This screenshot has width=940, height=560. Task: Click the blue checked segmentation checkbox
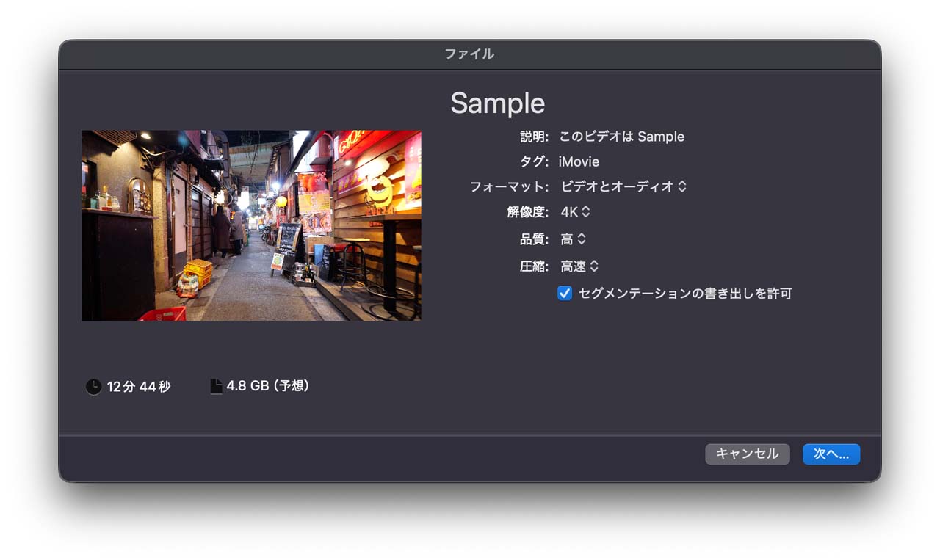point(564,293)
